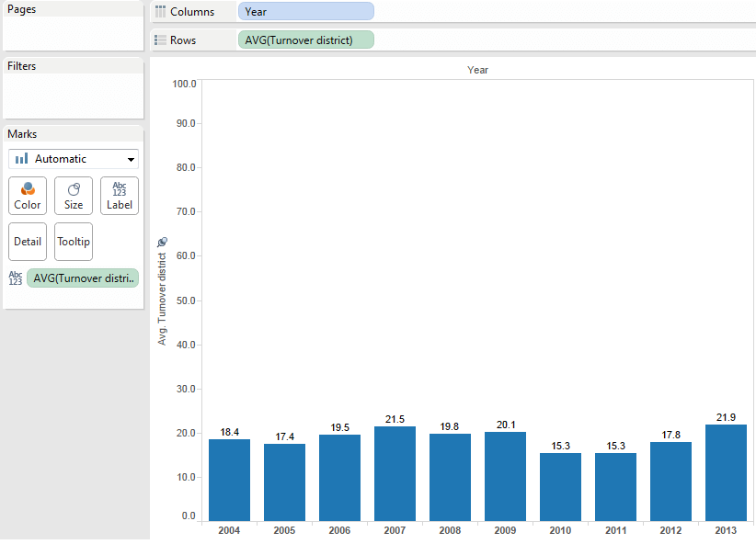Open the Size marks card

click(73, 195)
